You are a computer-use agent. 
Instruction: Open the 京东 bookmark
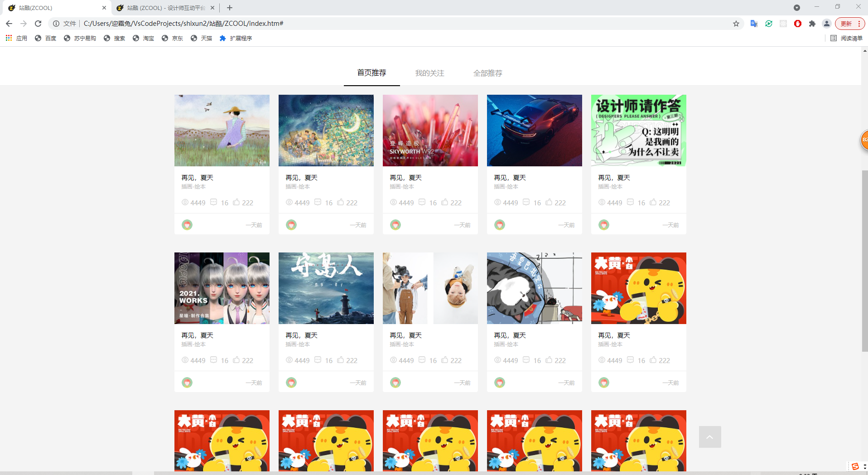pyautogui.click(x=173, y=38)
